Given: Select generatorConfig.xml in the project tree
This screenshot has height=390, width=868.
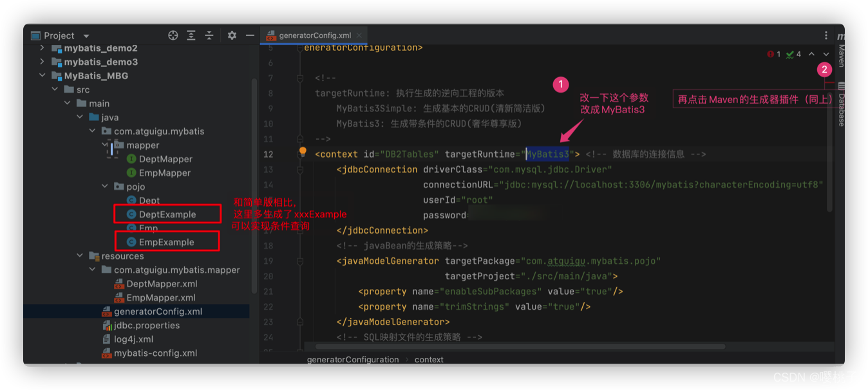Looking at the screenshot, I should pyautogui.click(x=152, y=311).
